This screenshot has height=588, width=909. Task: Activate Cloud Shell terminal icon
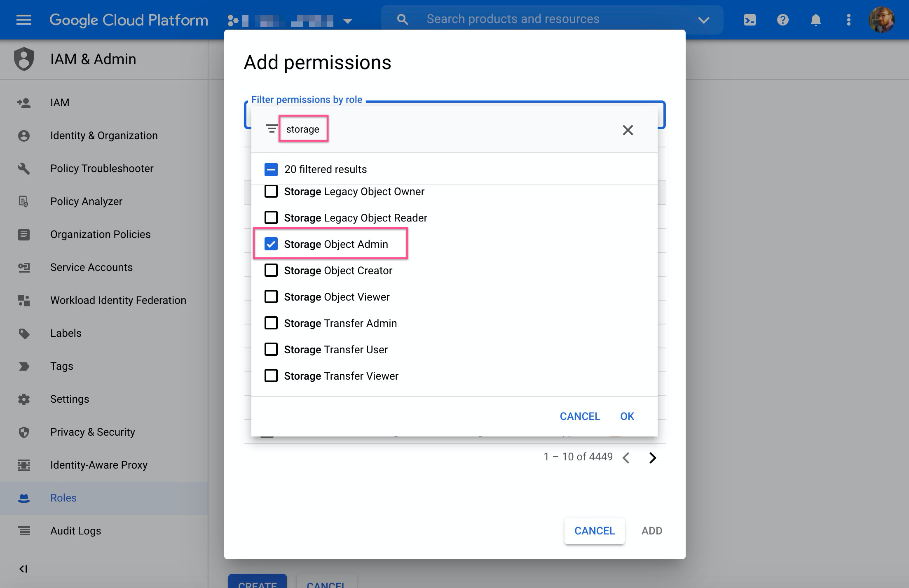tap(750, 20)
